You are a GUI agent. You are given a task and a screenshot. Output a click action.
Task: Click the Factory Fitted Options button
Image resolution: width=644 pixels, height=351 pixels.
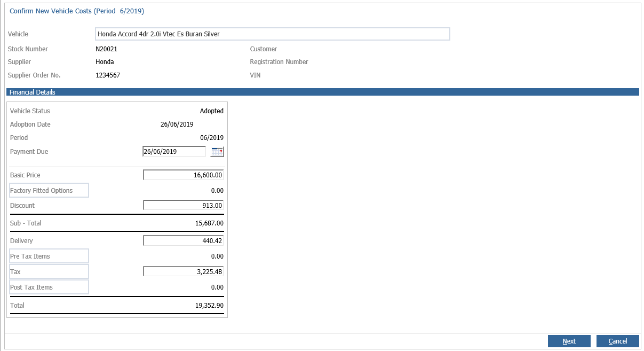(x=49, y=190)
